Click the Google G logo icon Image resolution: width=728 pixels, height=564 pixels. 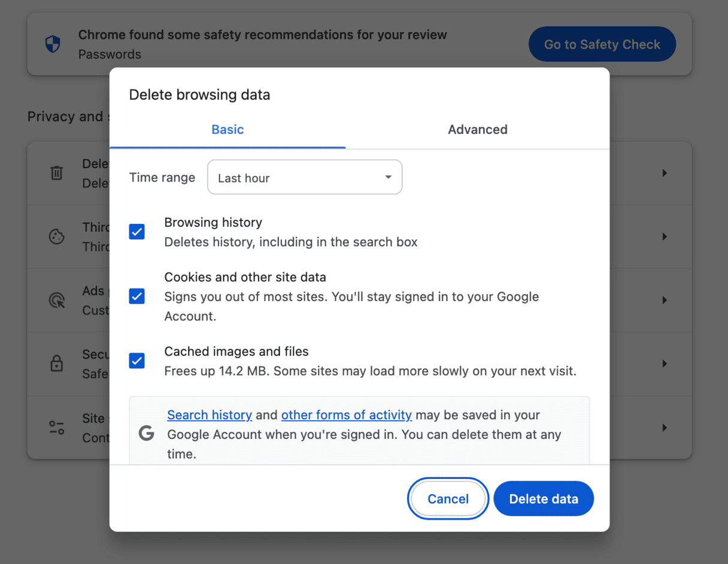[x=147, y=434]
